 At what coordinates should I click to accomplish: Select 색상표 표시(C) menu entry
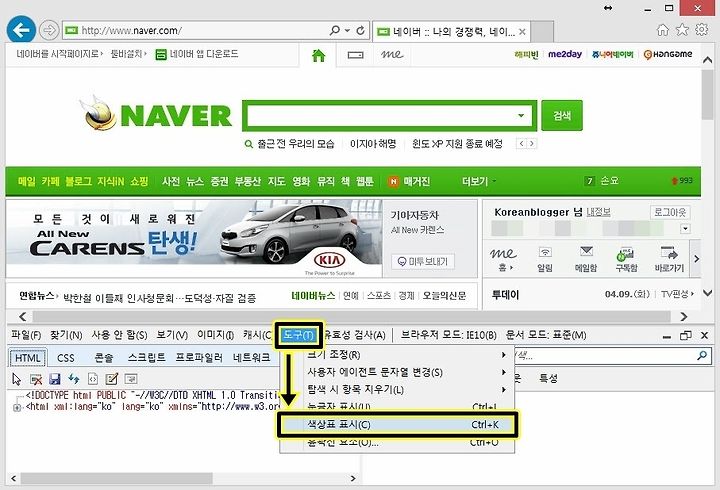[398, 424]
